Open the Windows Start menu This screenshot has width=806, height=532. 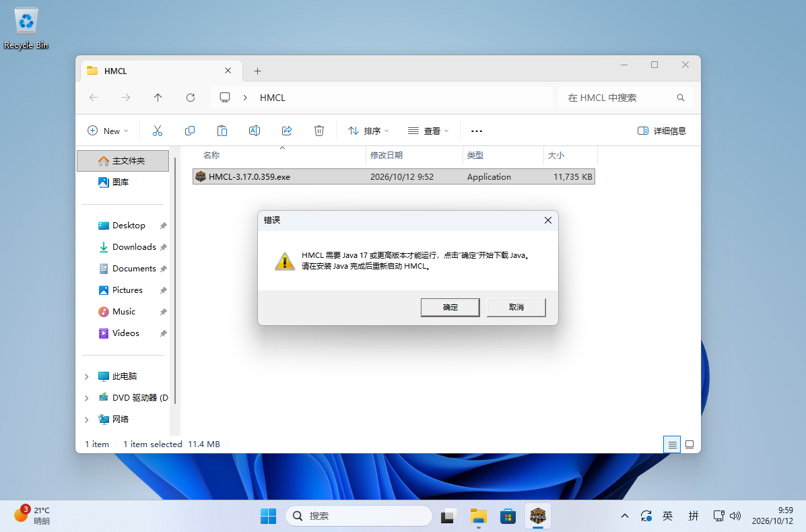[x=268, y=516]
